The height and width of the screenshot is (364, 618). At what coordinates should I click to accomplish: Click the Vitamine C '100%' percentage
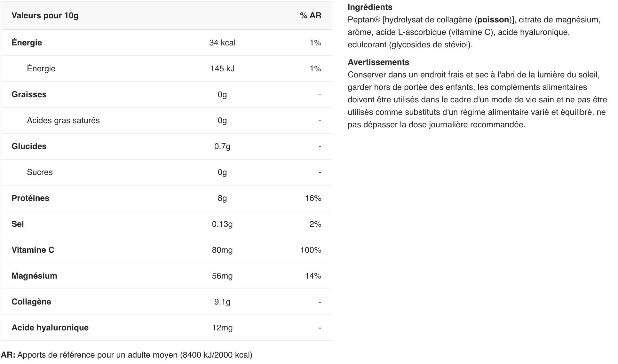coord(311,250)
